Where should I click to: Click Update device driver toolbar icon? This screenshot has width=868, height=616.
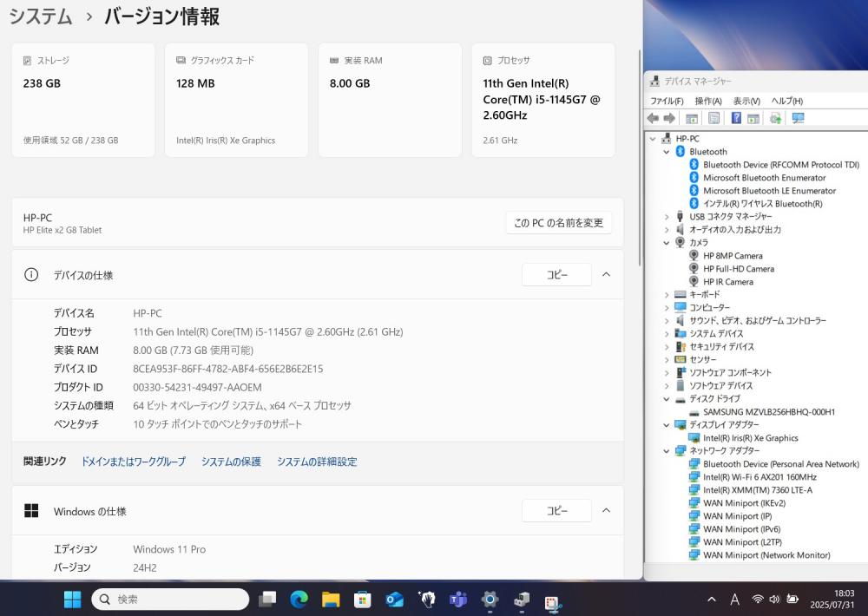(775, 118)
